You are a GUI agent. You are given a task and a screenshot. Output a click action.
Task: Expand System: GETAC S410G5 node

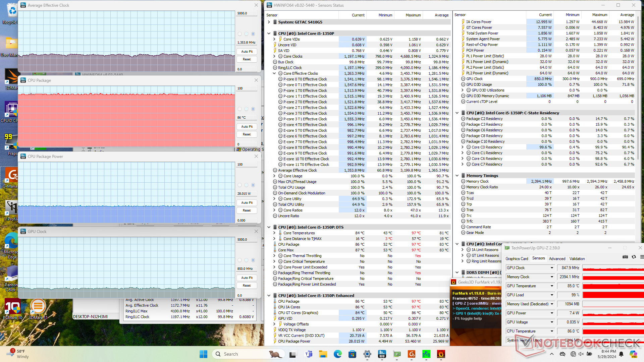click(269, 22)
